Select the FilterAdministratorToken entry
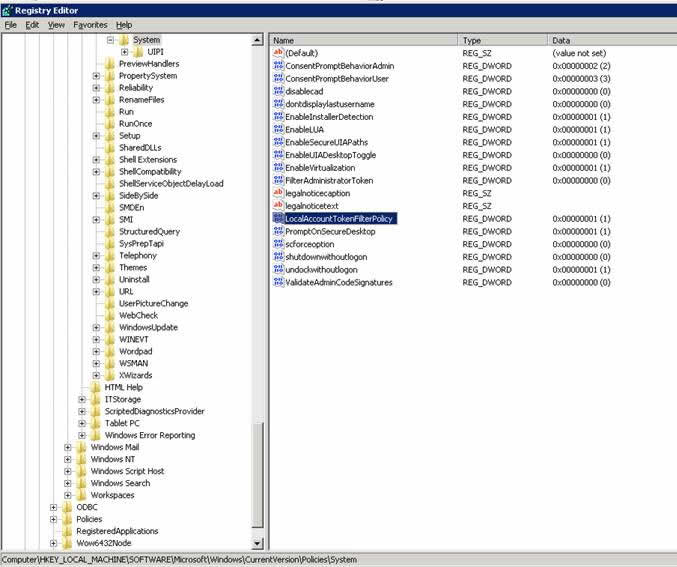677x567 pixels. click(x=329, y=181)
